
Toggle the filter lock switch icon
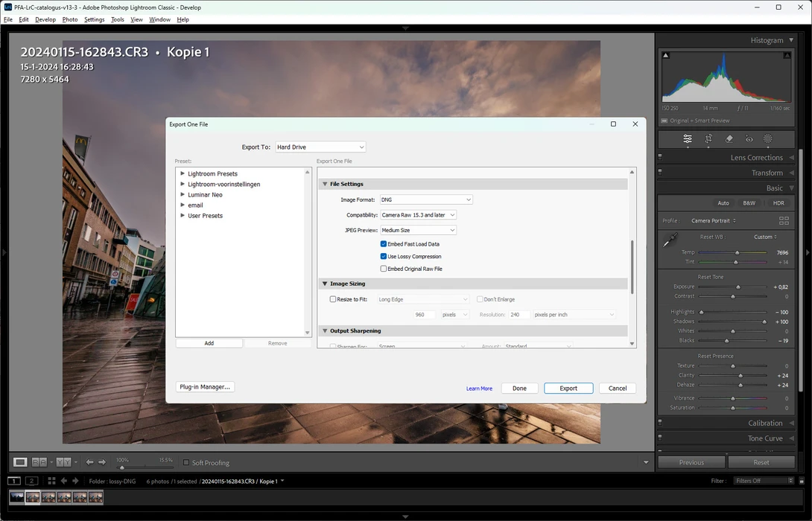pos(802,481)
